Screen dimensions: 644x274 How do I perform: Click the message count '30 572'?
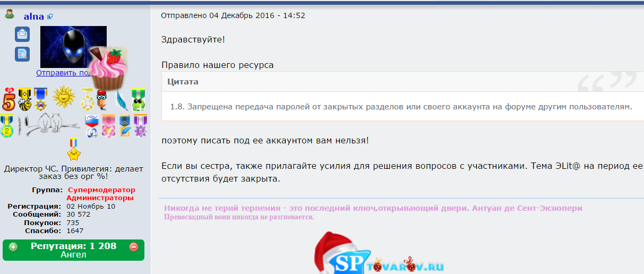[78, 215]
